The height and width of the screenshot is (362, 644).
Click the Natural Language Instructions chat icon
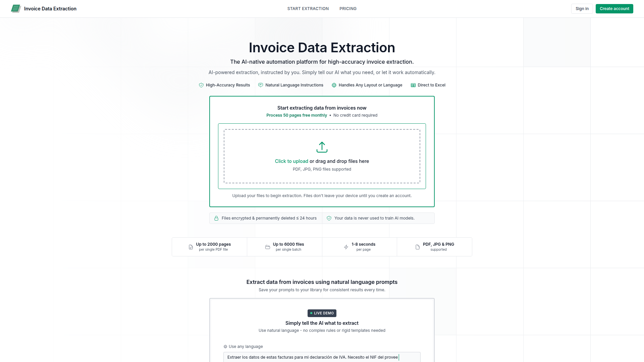pyautogui.click(x=261, y=85)
